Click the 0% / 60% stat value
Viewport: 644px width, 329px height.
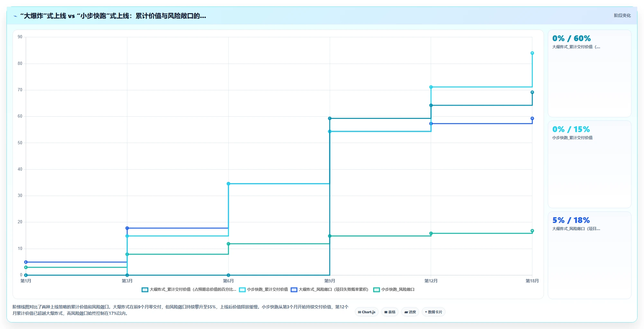pos(571,39)
